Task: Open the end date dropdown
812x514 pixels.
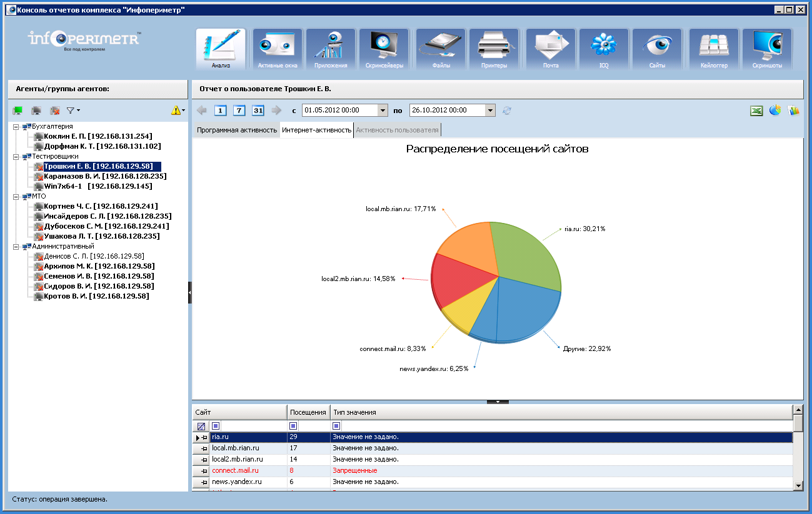Action: [x=490, y=111]
